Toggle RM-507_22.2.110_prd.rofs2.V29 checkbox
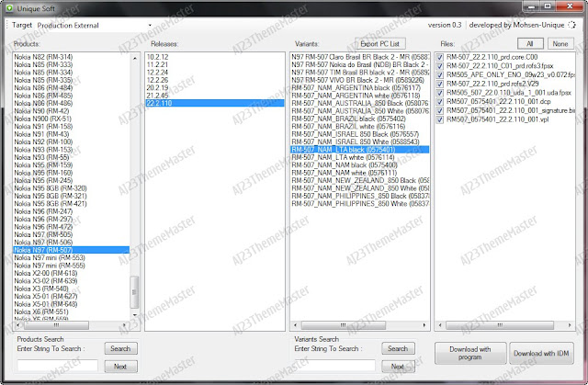Viewport: 588px width, 385px height. [440, 84]
